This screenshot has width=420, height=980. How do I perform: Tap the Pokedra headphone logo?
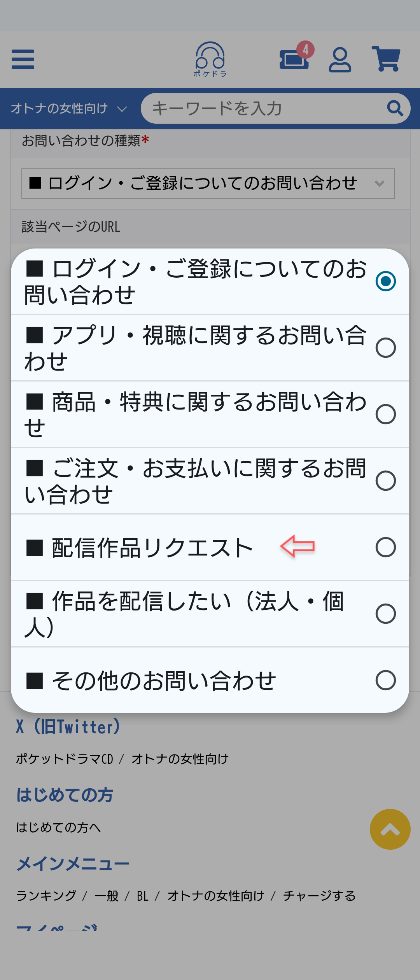[210, 59]
